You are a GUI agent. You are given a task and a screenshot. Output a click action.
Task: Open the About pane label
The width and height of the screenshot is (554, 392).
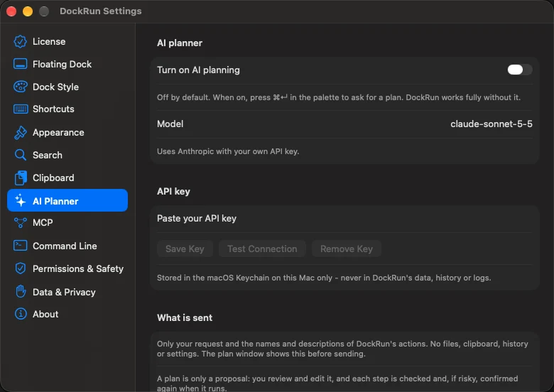pos(45,314)
